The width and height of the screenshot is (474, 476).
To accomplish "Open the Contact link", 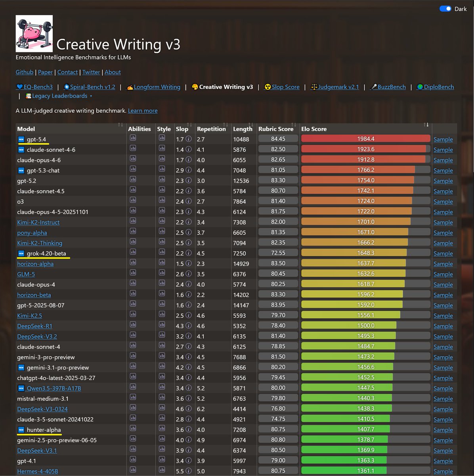I will (x=67, y=72).
